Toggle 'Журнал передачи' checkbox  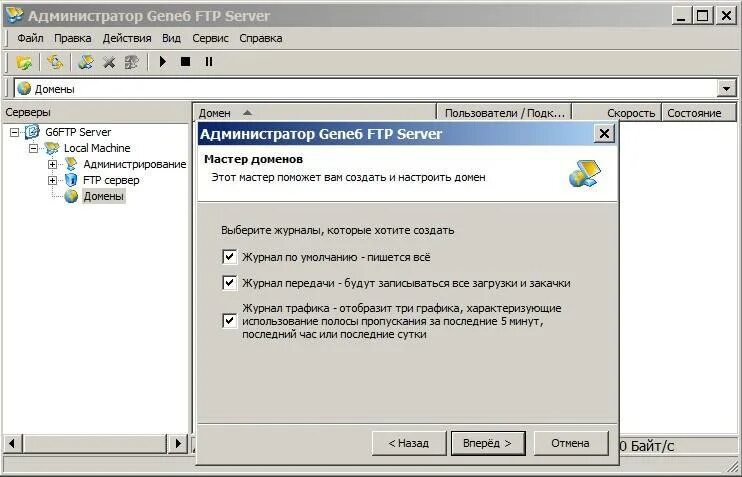click(x=230, y=283)
